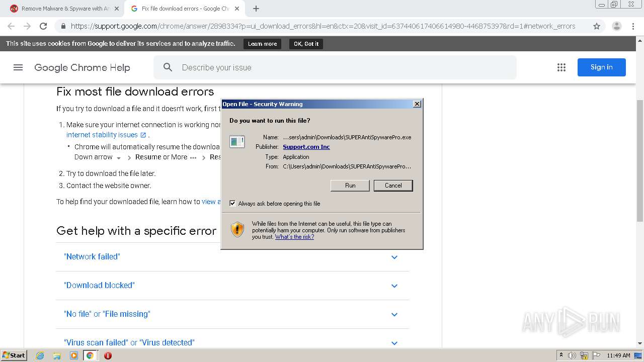Open the Support.com Inc publisher link
The image size is (644, 362).
pos(306,147)
